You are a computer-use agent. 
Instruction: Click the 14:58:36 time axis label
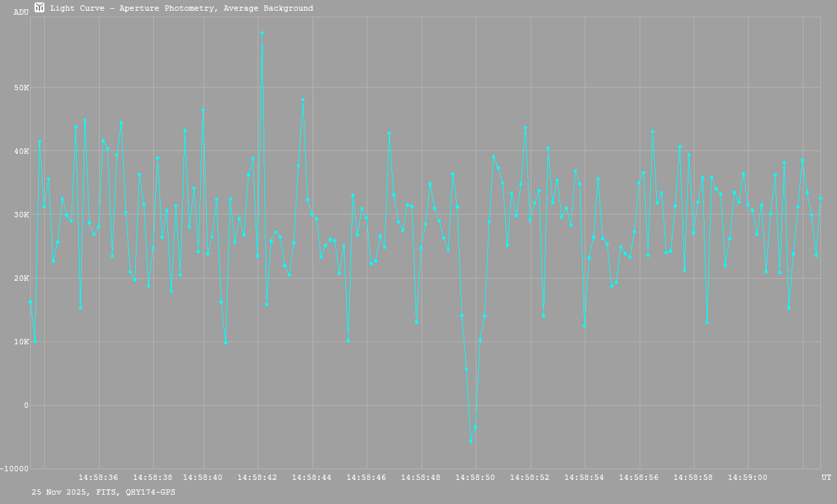click(x=98, y=477)
